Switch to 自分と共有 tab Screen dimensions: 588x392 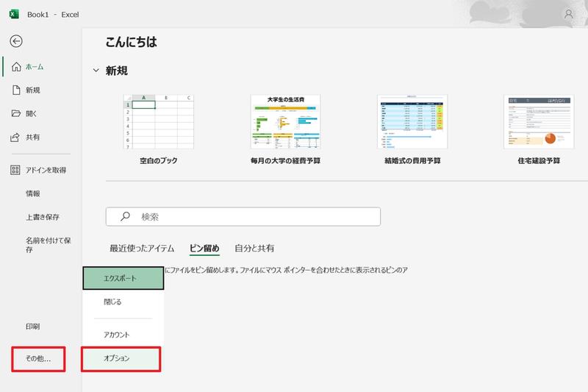[254, 249]
